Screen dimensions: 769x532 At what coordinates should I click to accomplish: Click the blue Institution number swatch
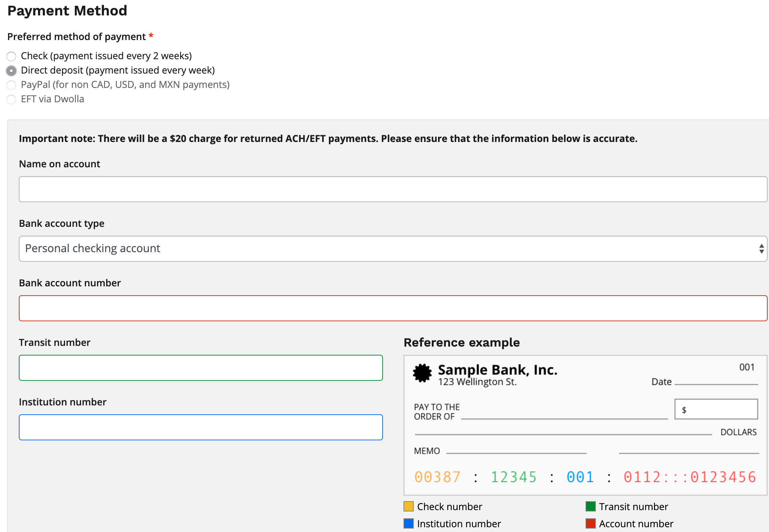coord(409,523)
